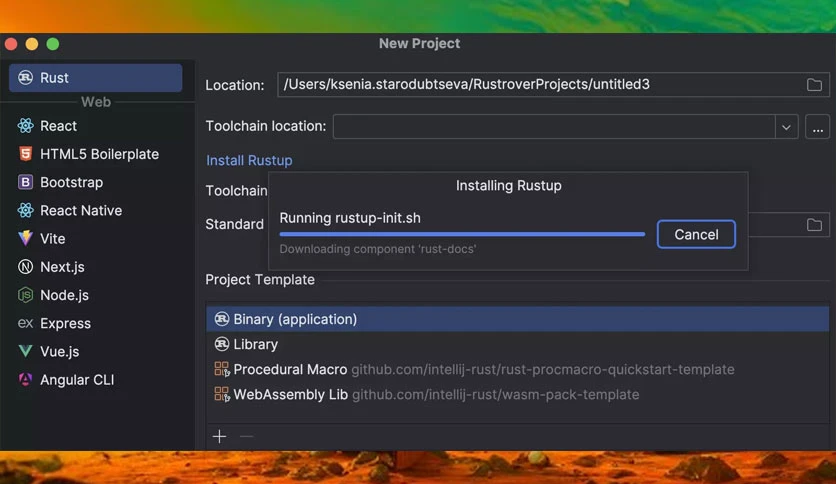The height and width of the screenshot is (484, 836).
Task: Minimize the New Project window
Action: 32,44
